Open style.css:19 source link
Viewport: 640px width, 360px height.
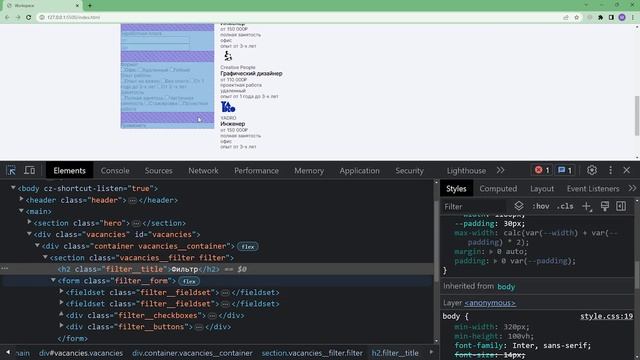coord(607,316)
